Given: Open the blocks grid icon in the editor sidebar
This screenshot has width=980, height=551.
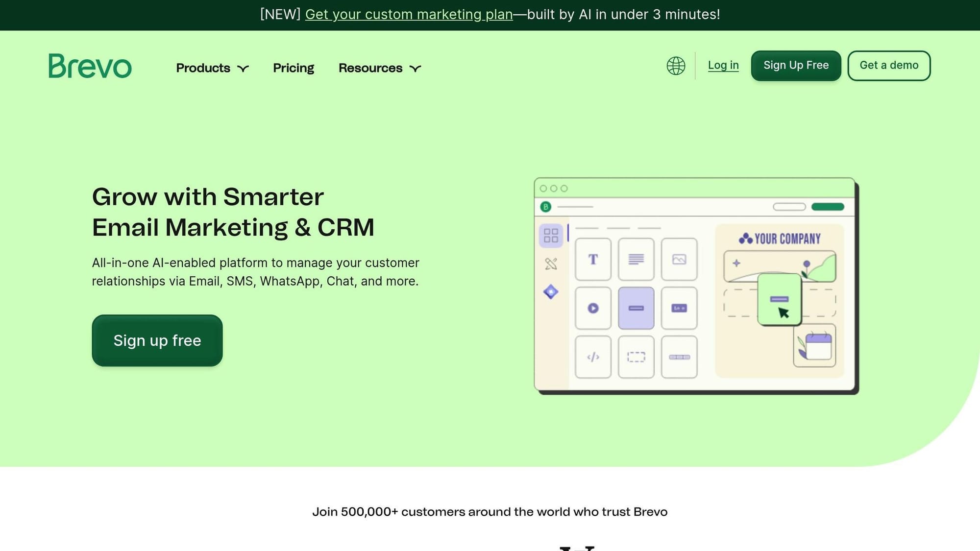Looking at the screenshot, I should point(551,236).
